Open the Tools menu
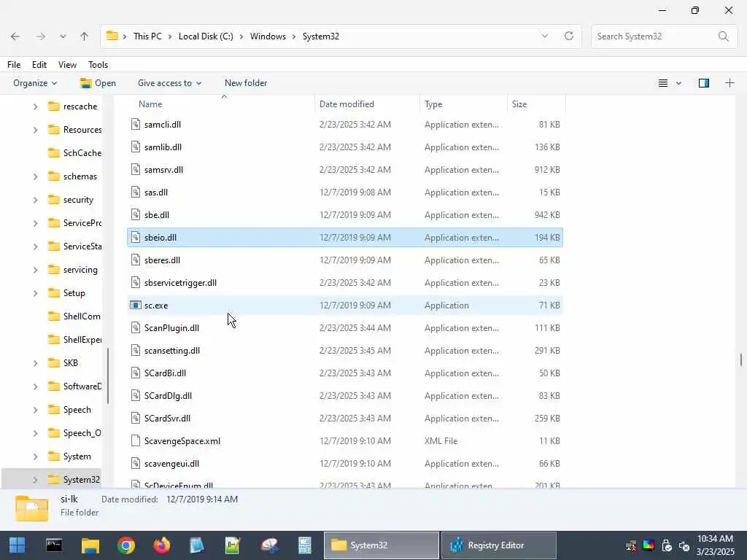The height and width of the screenshot is (560, 747). (98, 65)
